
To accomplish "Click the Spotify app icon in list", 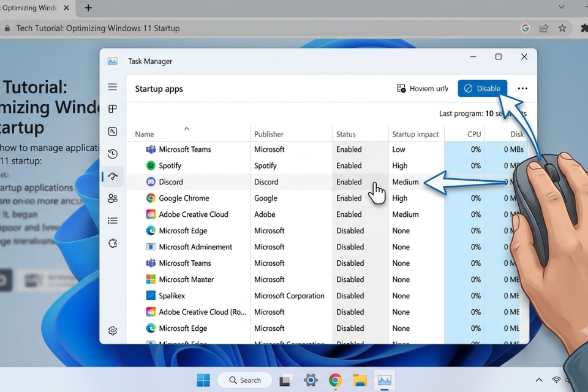I will point(151,165).
